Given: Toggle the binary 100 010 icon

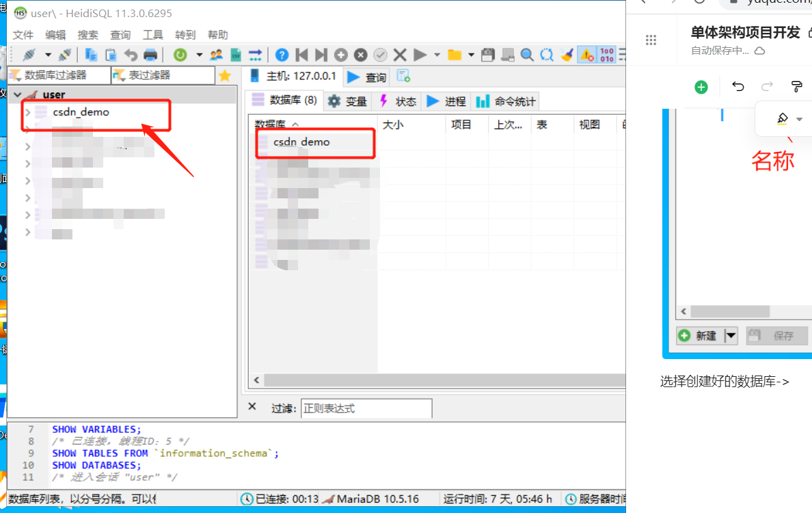Looking at the screenshot, I should 606,55.
